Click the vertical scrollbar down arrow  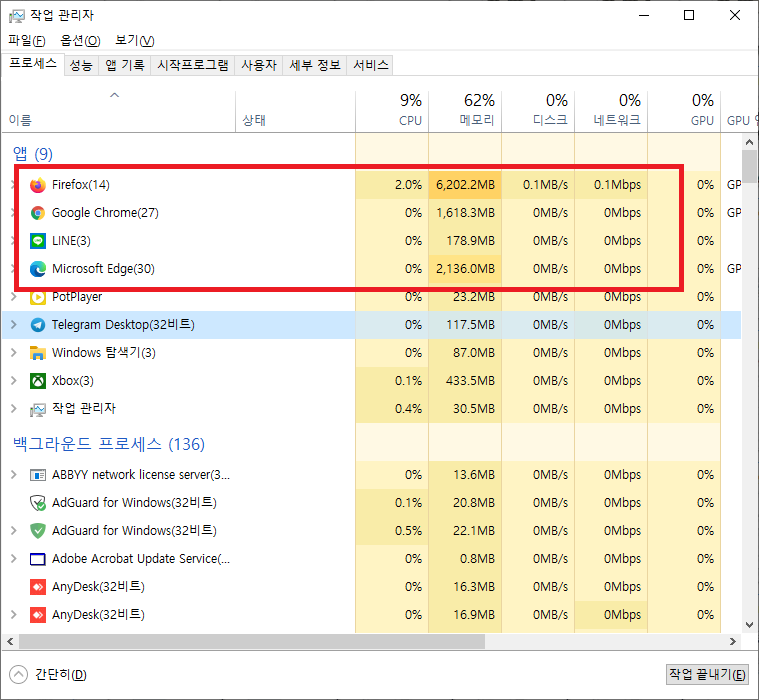749,625
